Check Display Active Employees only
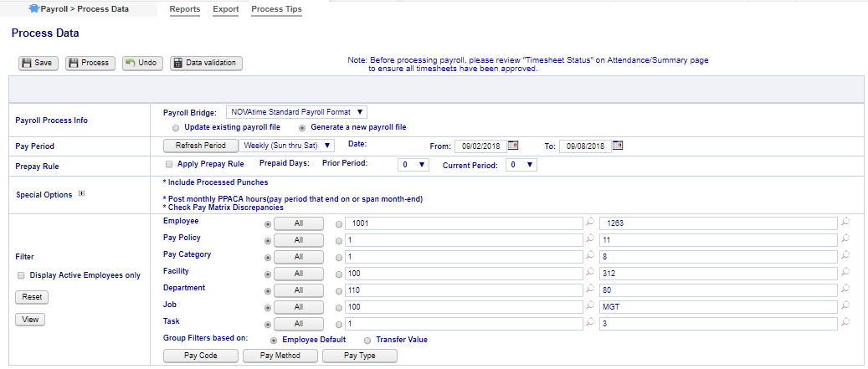Image resolution: width=868 pixels, height=369 pixels. pos(21,275)
